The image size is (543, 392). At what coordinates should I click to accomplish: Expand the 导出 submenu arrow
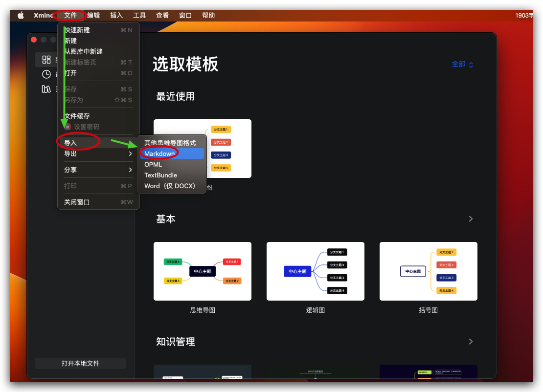coord(130,153)
